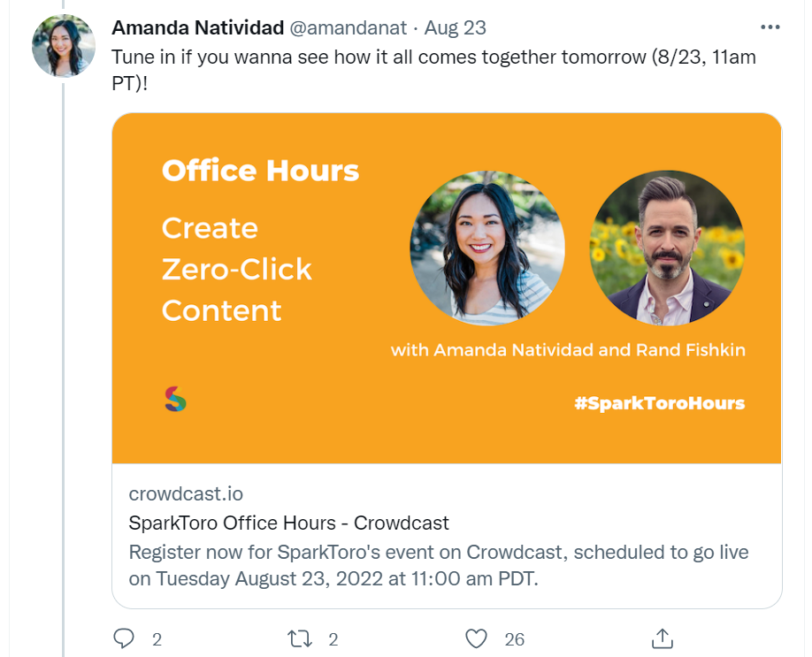The height and width of the screenshot is (657, 812).
Task: Click the Register now event description text
Action: tap(438, 565)
